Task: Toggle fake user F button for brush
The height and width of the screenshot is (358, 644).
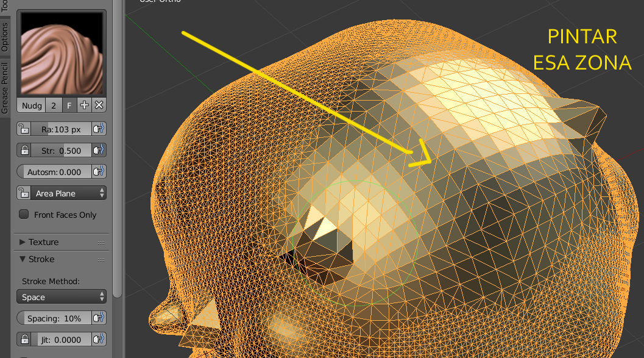Action: pyautogui.click(x=69, y=106)
